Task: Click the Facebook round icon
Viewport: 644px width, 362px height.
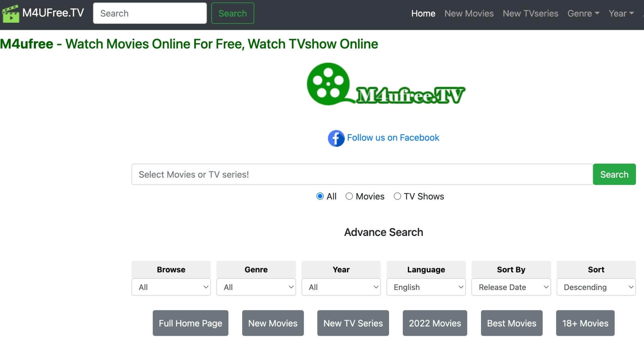Action: (x=336, y=138)
